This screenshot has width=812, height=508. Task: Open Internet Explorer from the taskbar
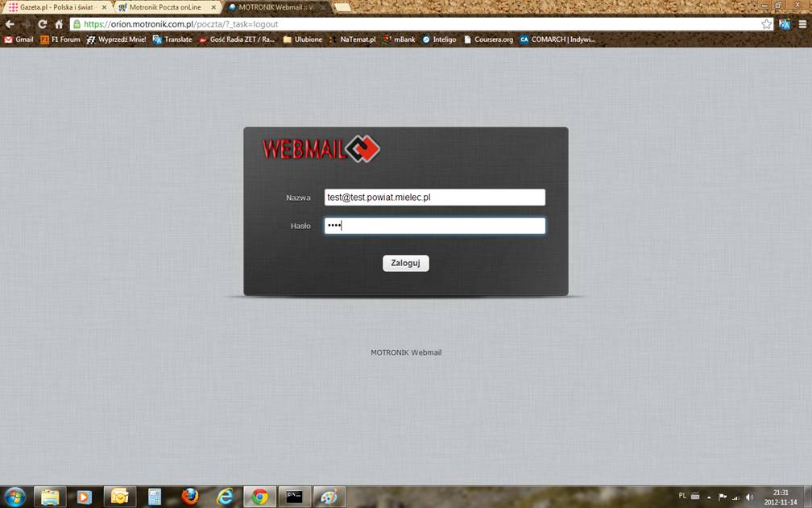[225, 497]
